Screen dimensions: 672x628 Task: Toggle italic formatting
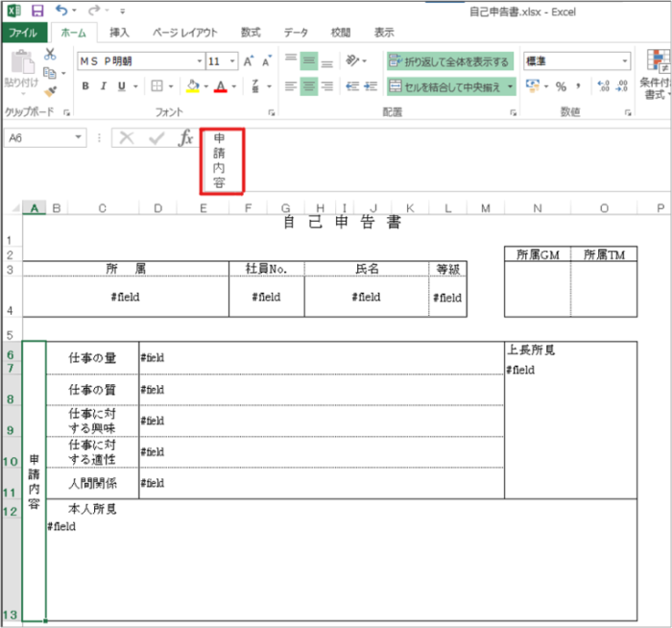[104, 86]
